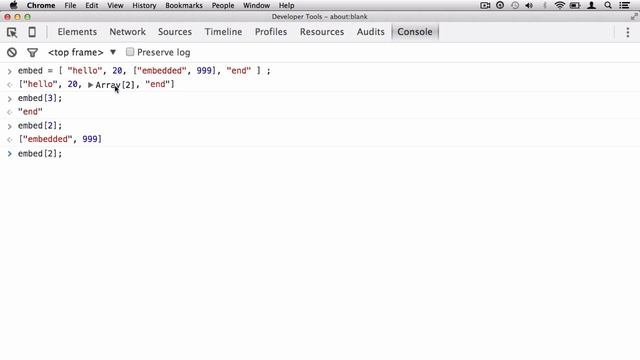Enable the Preserve log checkbox
Screen dimensions: 640x360
pyautogui.click(x=130, y=52)
